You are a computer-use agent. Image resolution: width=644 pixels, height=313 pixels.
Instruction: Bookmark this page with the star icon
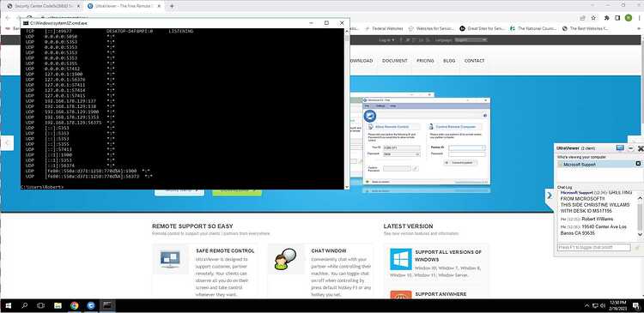[x=593, y=18]
